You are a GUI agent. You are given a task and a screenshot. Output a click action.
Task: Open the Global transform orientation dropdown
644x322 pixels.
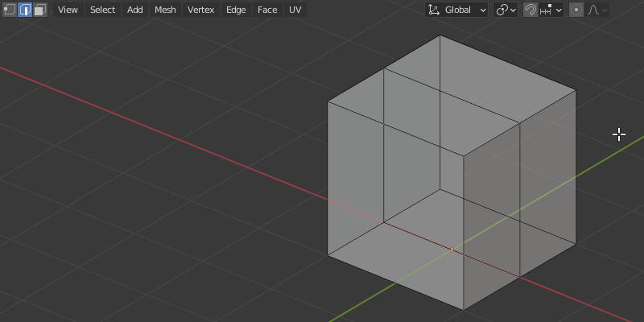tap(456, 10)
